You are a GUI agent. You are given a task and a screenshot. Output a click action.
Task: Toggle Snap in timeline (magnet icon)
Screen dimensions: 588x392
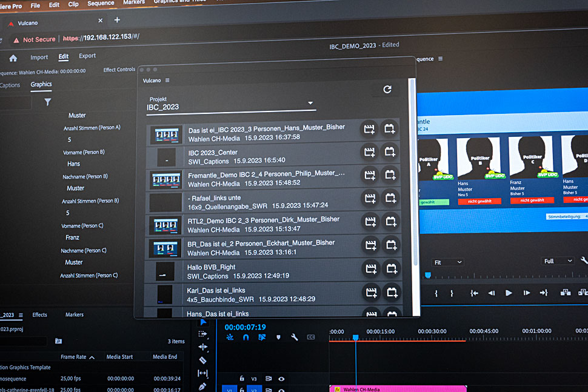click(x=246, y=337)
